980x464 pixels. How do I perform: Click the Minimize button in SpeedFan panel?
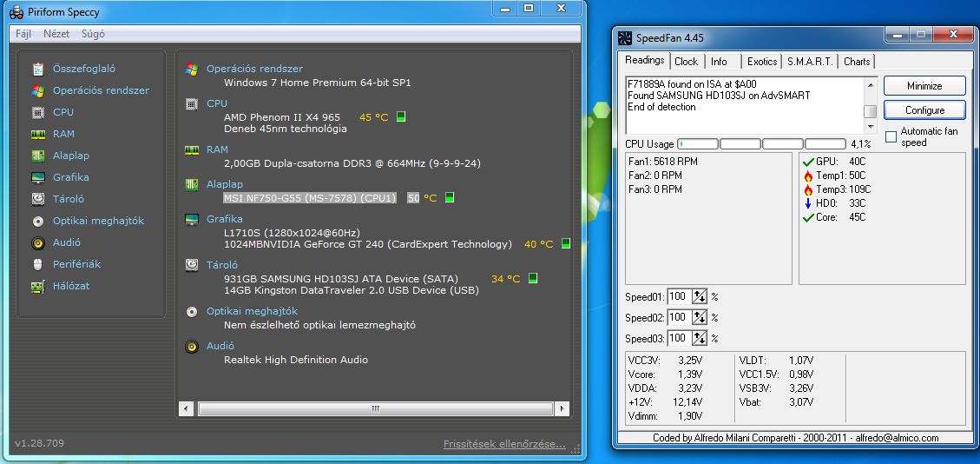(924, 86)
